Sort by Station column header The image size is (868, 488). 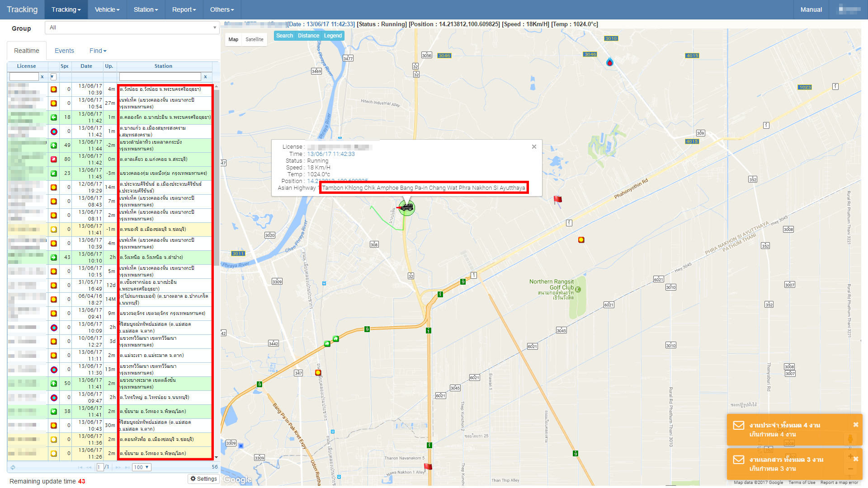(x=163, y=66)
